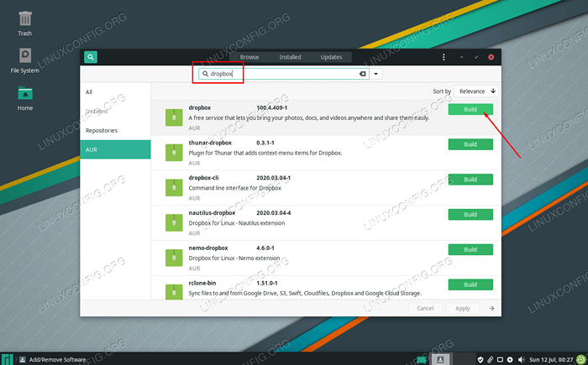Select Installed in the sidebar

tap(116, 112)
